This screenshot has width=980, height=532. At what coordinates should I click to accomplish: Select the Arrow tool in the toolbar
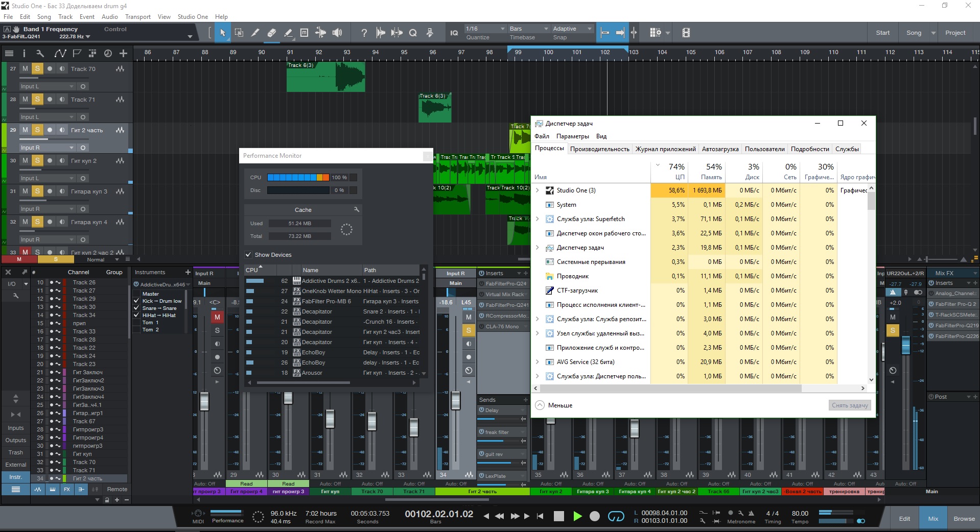click(222, 33)
